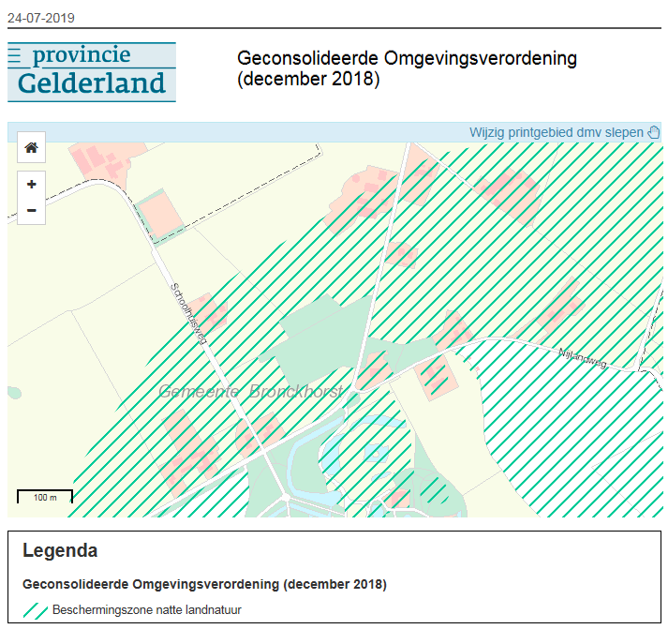Click the bold legend subtitle 'Geconsolideerde Omgevingsverordening (december 2018)'
Screen dimensions: 668x644
tap(204, 584)
